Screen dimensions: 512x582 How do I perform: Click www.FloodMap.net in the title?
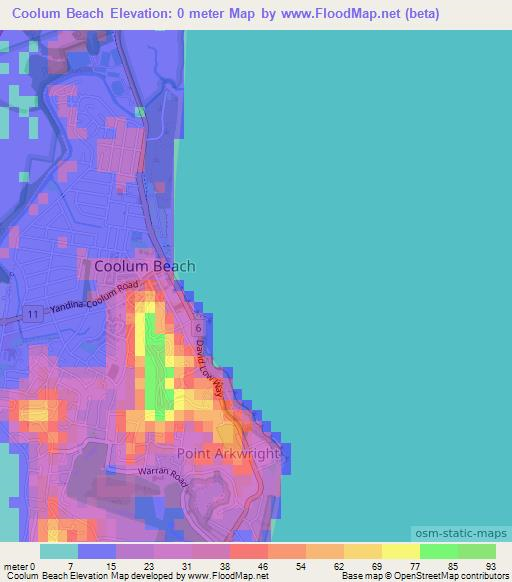point(341,13)
